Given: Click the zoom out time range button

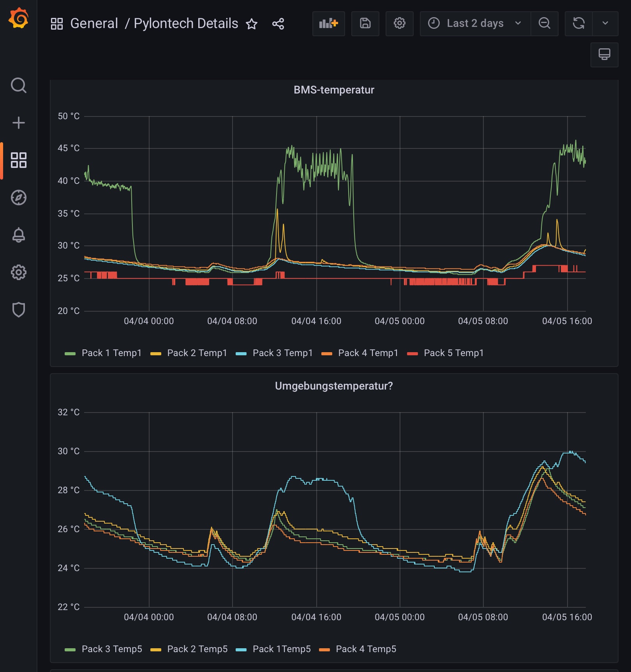Looking at the screenshot, I should tap(544, 24).
